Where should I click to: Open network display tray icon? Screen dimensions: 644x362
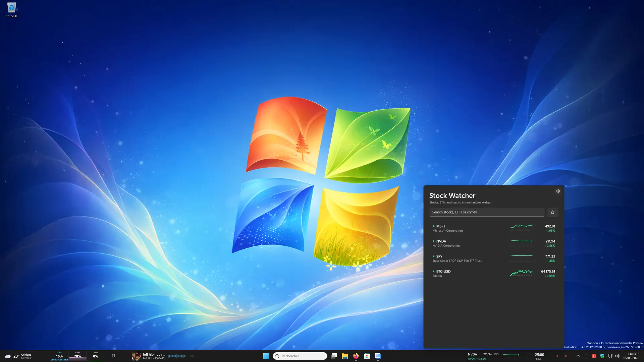tap(610, 356)
